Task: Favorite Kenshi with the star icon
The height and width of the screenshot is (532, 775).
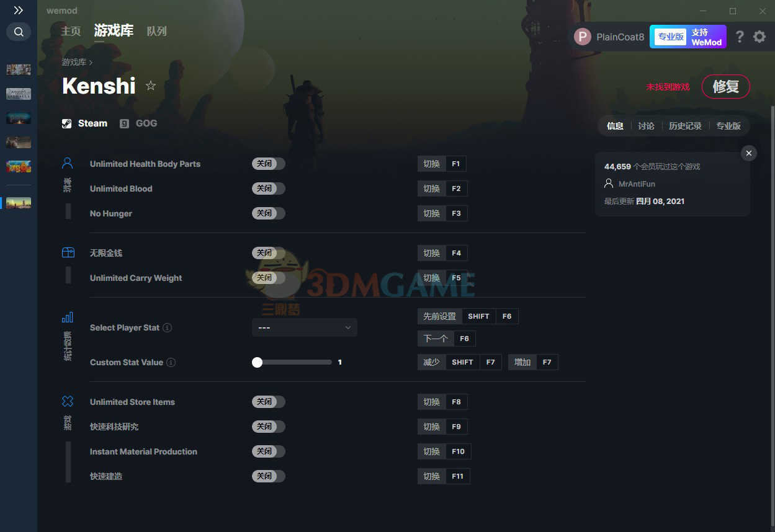Action: coord(151,86)
